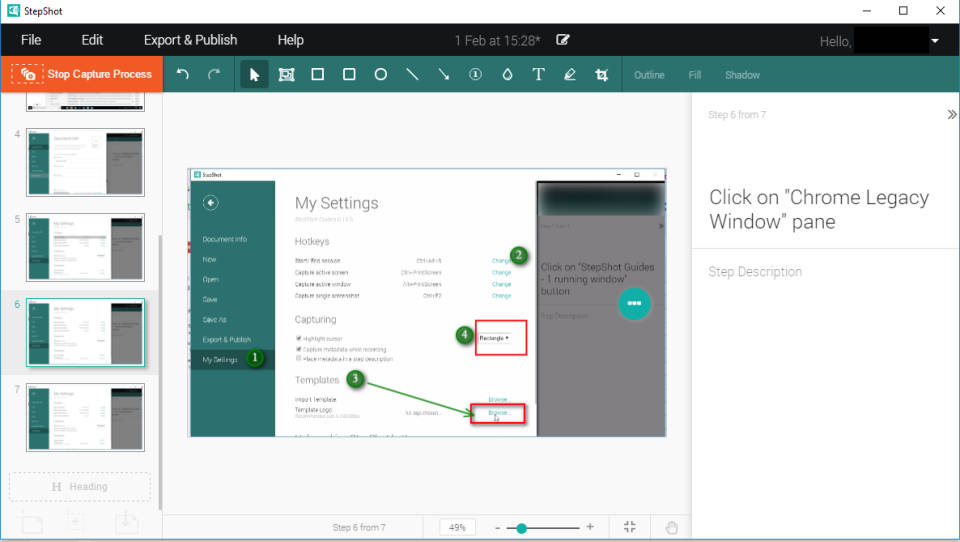Open the Export & Publish menu

(190, 40)
